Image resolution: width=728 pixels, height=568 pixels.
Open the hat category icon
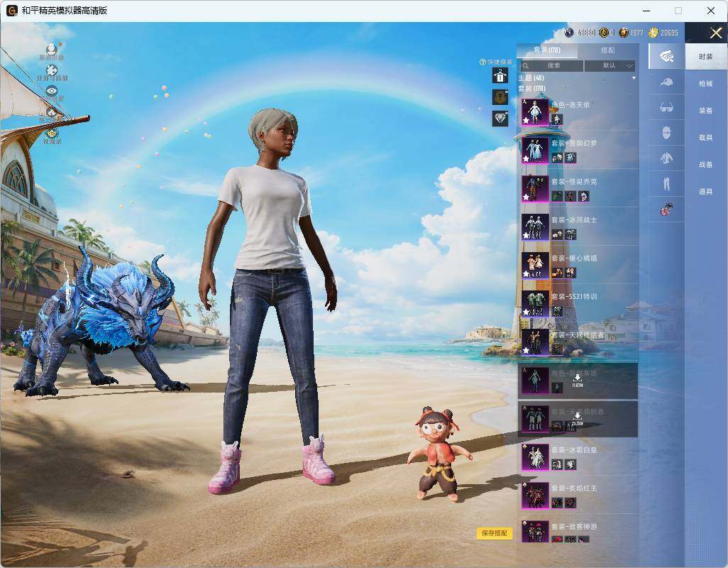(x=666, y=82)
